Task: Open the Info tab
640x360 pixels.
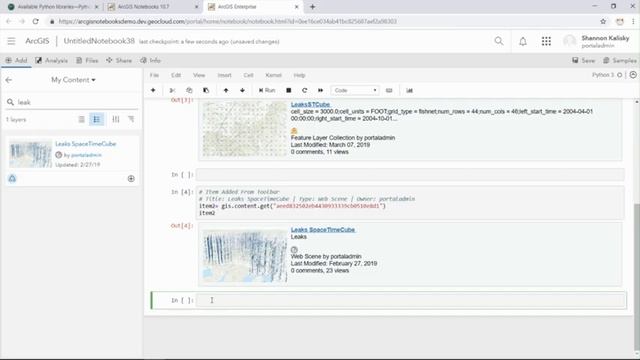Action: click(150, 60)
